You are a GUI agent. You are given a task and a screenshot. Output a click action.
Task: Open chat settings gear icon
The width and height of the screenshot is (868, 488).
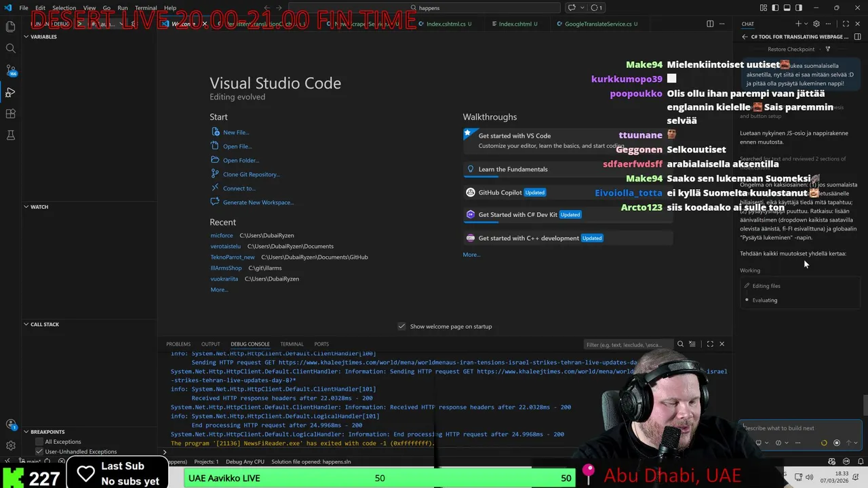click(x=816, y=24)
